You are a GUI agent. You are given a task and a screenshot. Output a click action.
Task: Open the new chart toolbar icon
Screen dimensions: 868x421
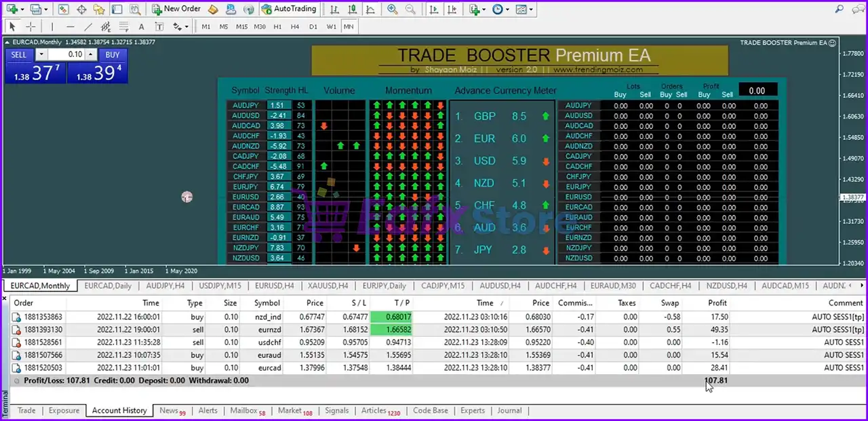tap(12, 9)
